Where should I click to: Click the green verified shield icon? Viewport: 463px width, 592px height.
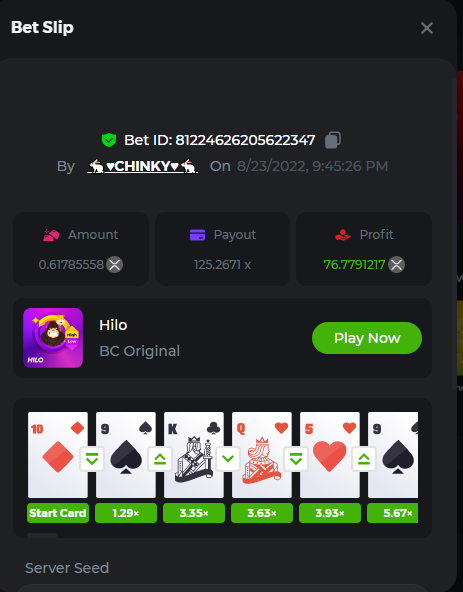point(109,140)
